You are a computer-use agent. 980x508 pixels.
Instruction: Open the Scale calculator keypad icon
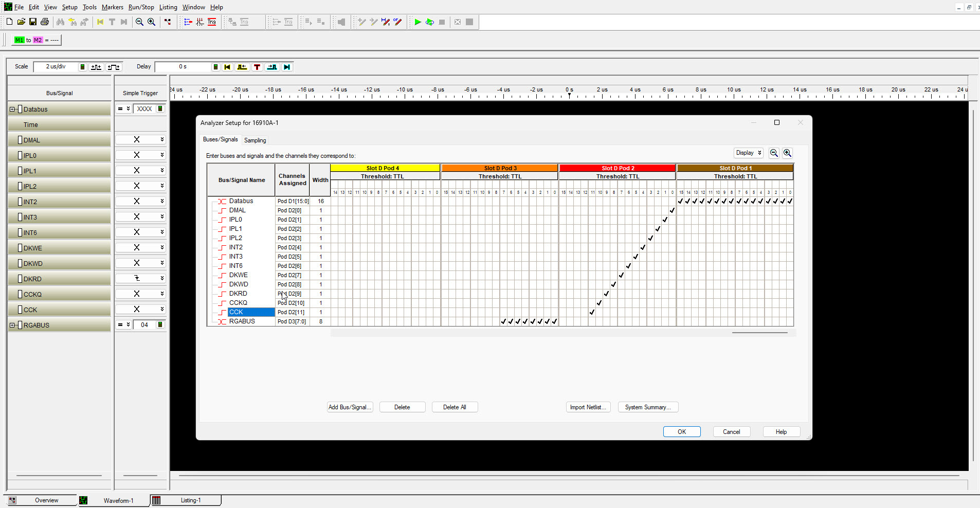(82, 67)
